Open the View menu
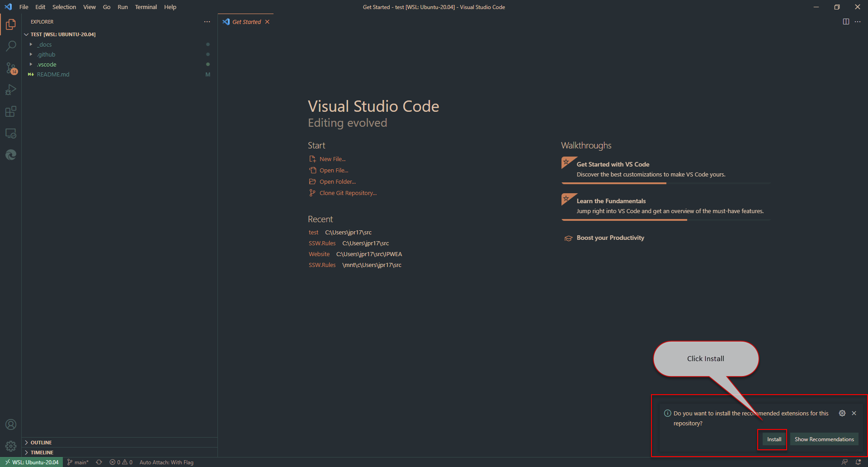868x467 pixels. [x=90, y=7]
